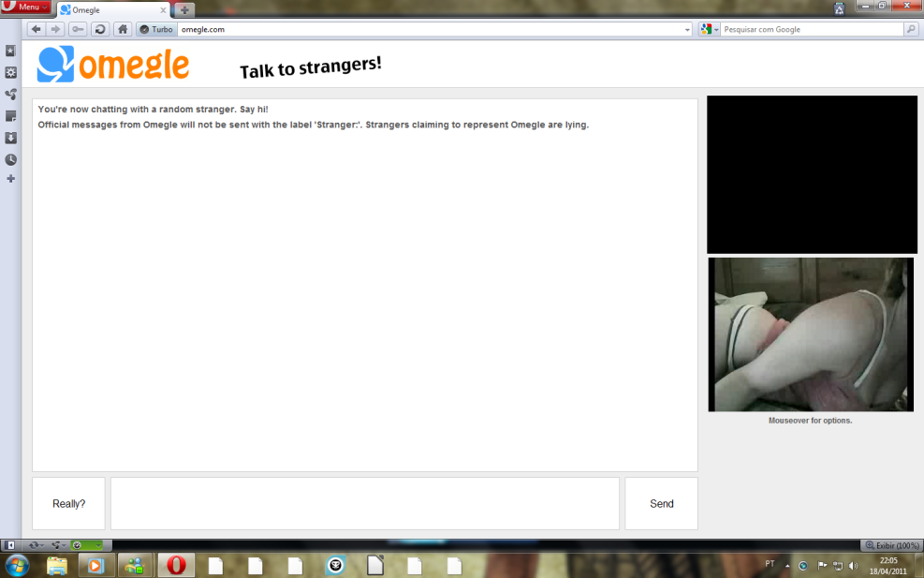Go to the browser home page
This screenshot has height=578, width=924.
click(x=123, y=29)
